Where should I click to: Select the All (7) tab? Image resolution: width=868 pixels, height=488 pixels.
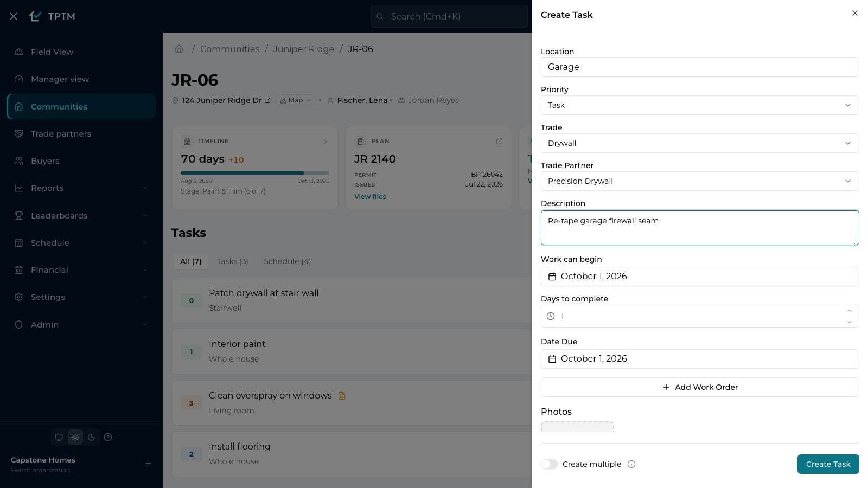click(x=191, y=261)
